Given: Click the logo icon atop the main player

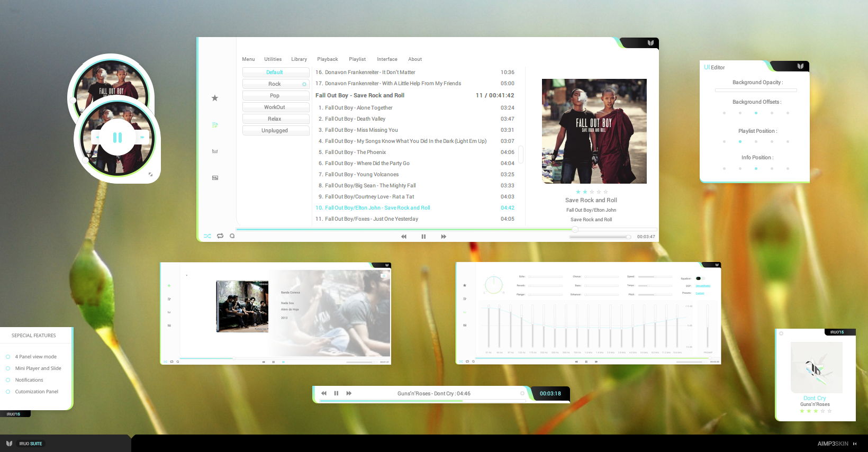Looking at the screenshot, I should (650, 43).
